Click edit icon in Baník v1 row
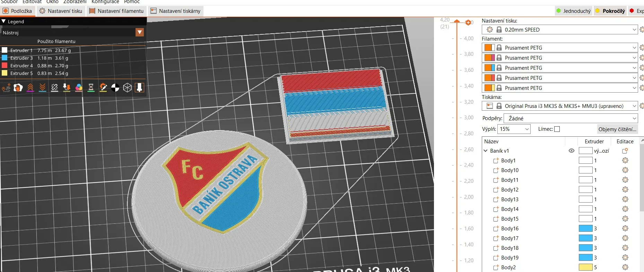 625,151
